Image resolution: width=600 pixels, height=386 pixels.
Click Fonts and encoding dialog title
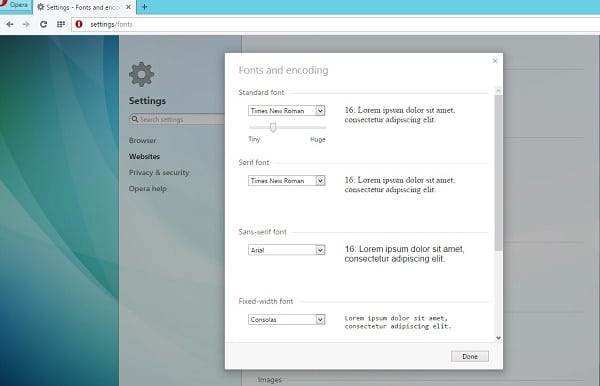tap(284, 70)
